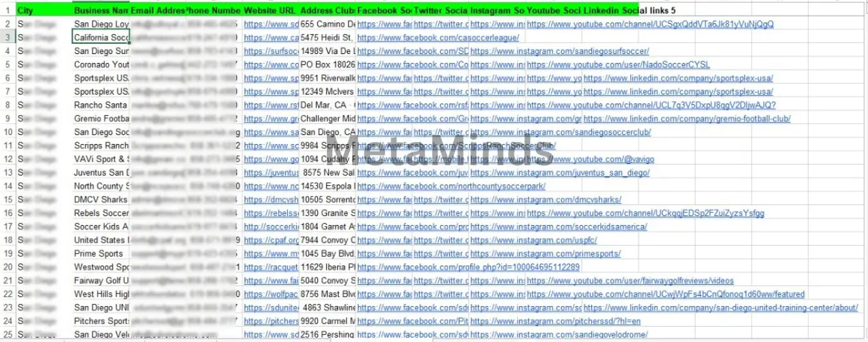
Task: Select the Twitter Social header cell
Action: [x=441, y=11]
